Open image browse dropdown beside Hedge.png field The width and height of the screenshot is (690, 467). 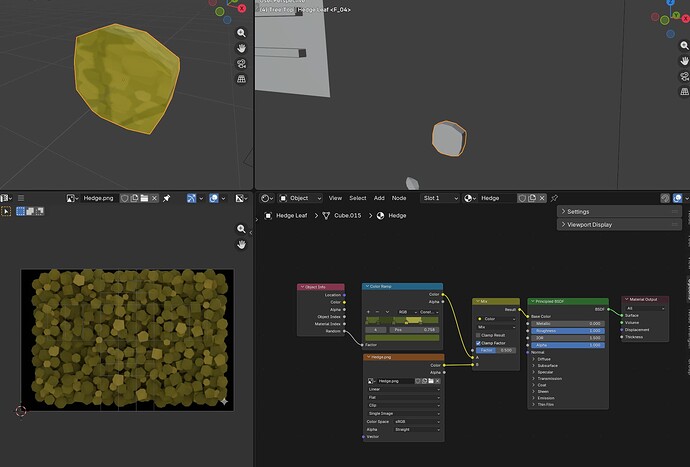click(72, 199)
